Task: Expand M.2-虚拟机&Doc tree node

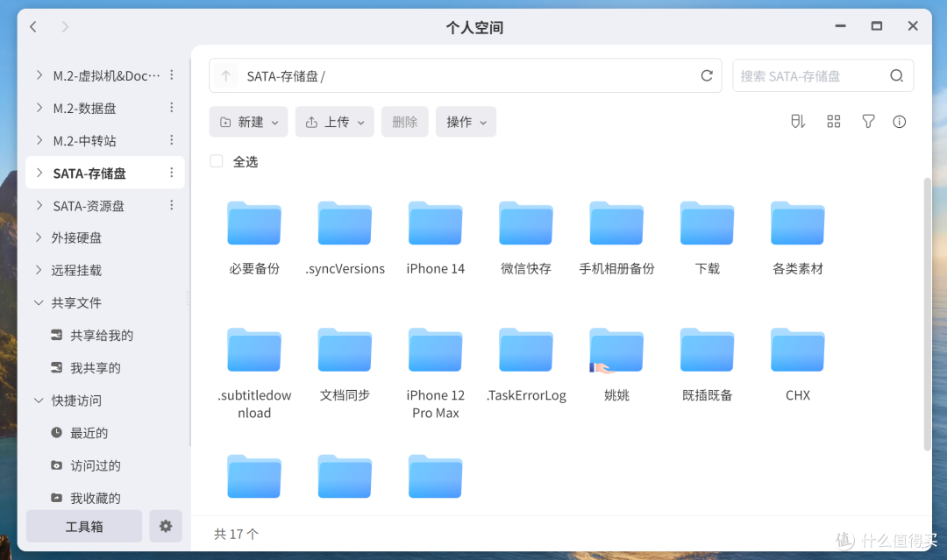Action: [39, 74]
